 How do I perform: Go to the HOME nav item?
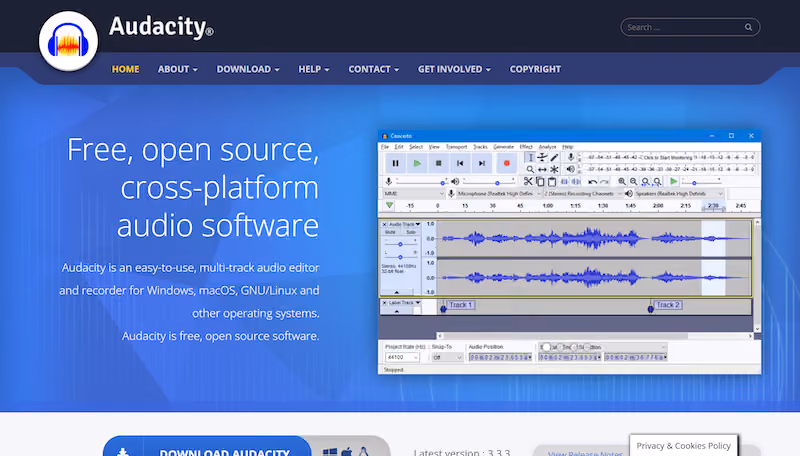tap(126, 69)
